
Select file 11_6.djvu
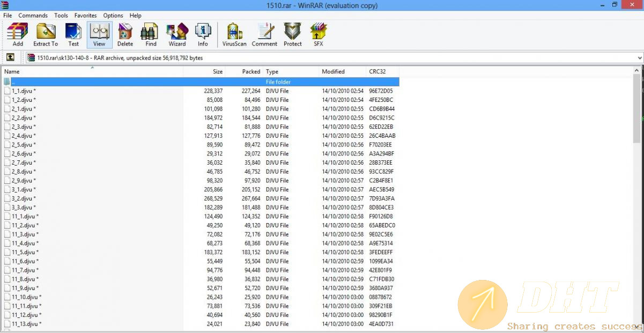(25, 261)
